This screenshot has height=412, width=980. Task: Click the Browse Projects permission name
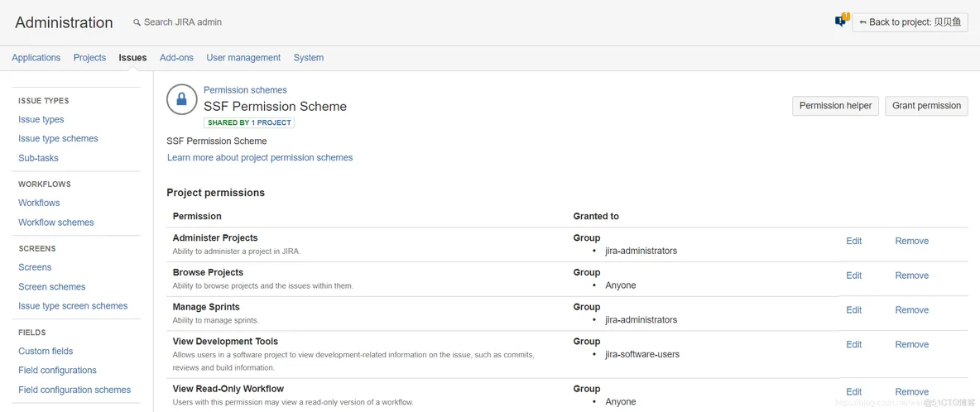tap(208, 272)
